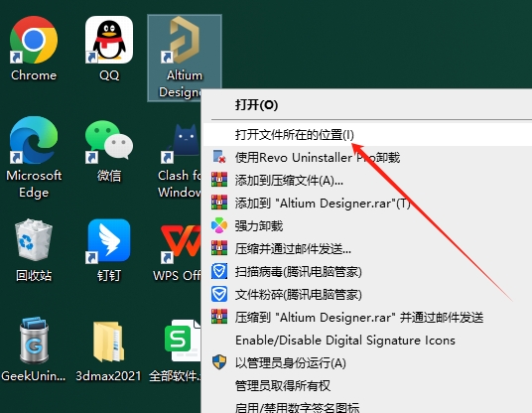Select the 回收站 recycle bin icon
Viewport: 532px width, 413px height.
[x=34, y=240]
